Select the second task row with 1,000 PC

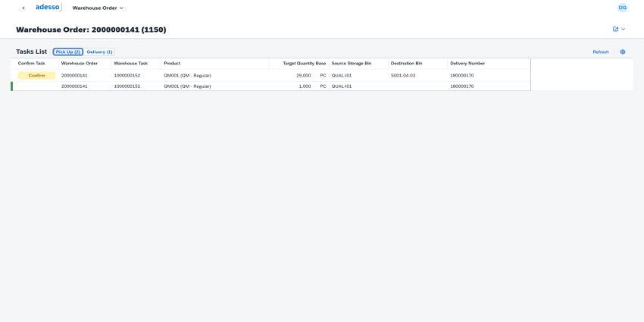[x=227, y=86]
